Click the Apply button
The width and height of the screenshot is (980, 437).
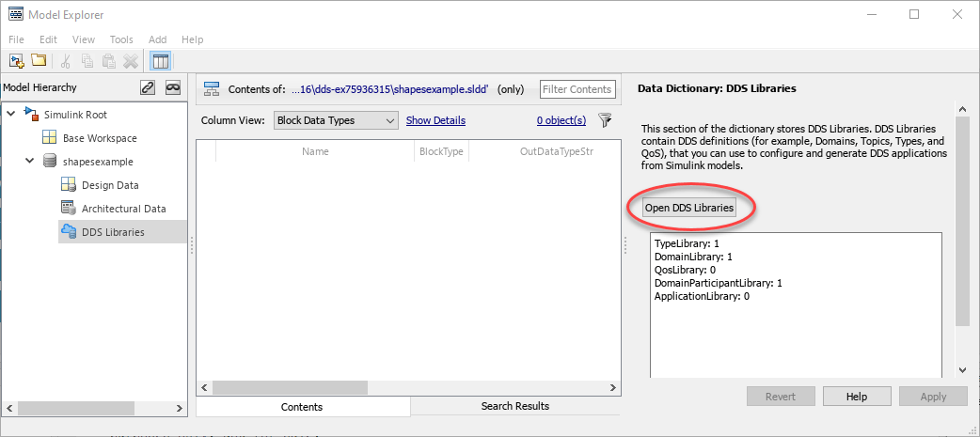(x=933, y=397)
